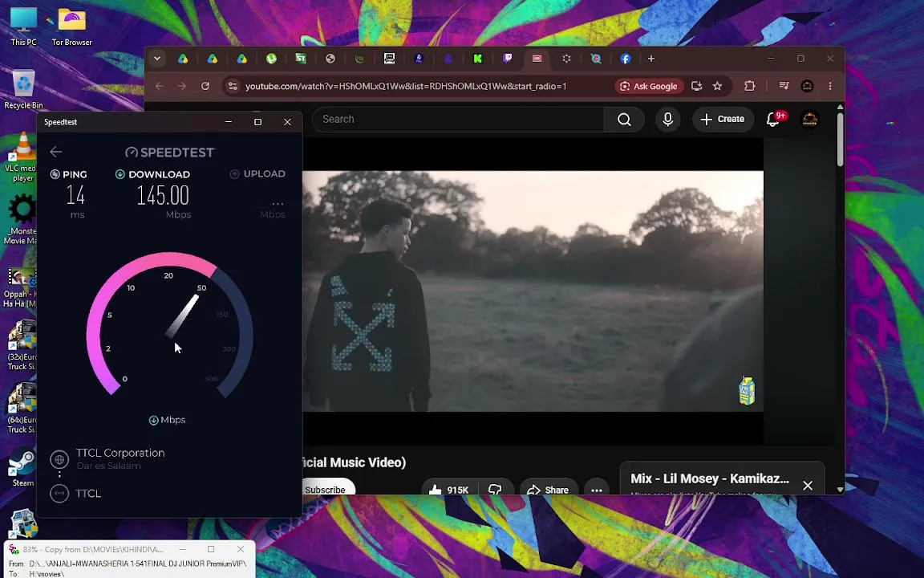Subscribe to the channel
Screen dimensions: 924x578
328,488
